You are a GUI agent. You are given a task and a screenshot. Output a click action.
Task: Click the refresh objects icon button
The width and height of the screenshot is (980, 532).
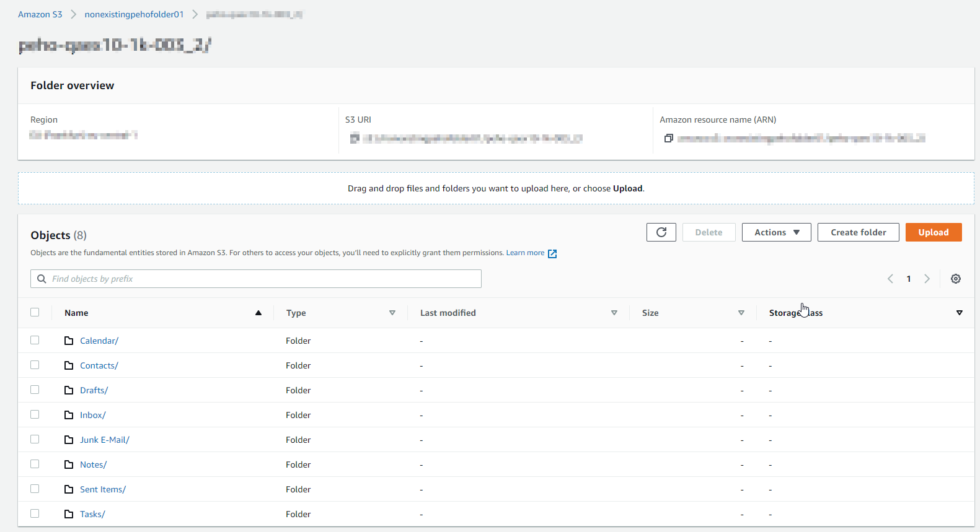pyautogui.click(x=661, y=232)
